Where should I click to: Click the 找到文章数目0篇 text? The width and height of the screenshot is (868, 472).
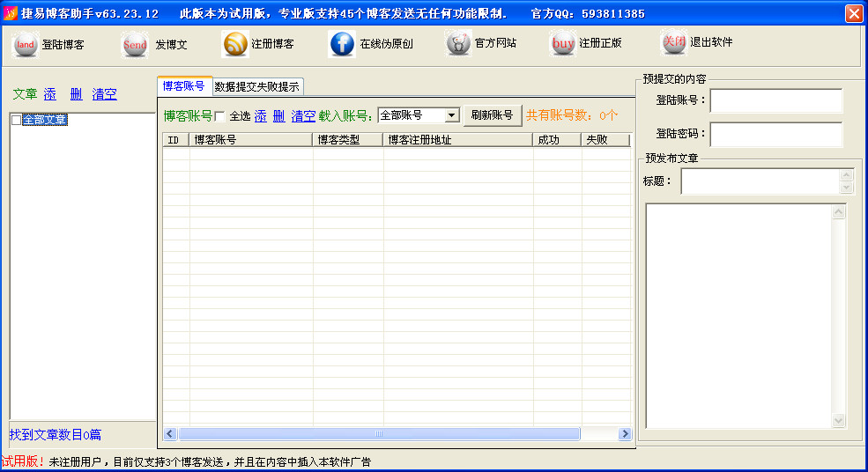tap(56, 435)
